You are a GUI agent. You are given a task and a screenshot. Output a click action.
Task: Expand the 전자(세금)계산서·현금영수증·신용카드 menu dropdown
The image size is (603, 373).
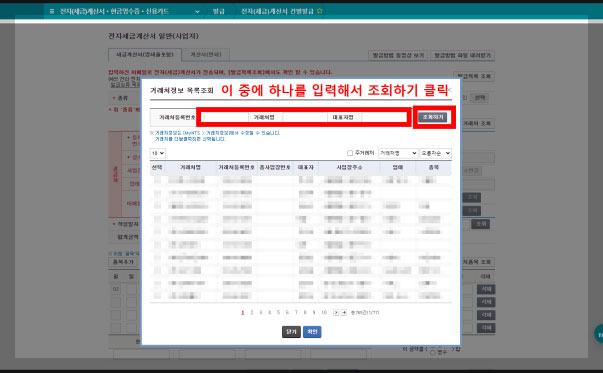(x=197, y=12)
